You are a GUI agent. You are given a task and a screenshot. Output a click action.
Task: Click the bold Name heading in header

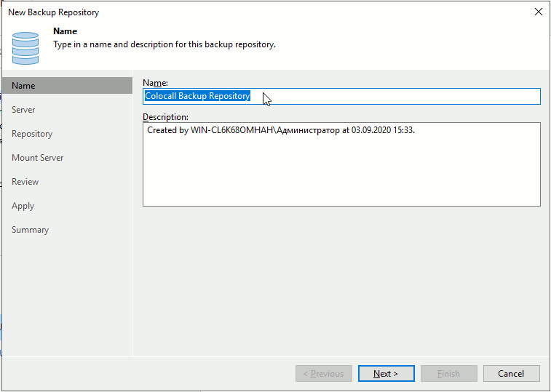pos(66,32)
